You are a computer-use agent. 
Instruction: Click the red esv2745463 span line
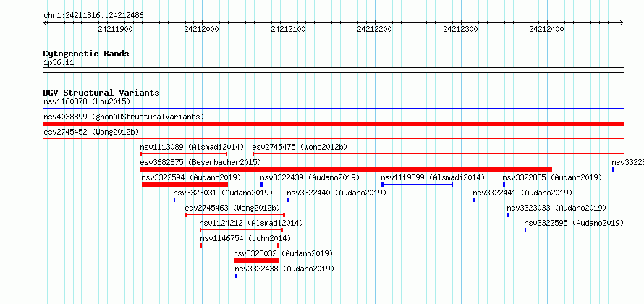pyautogui.click(x=235, y=215)
